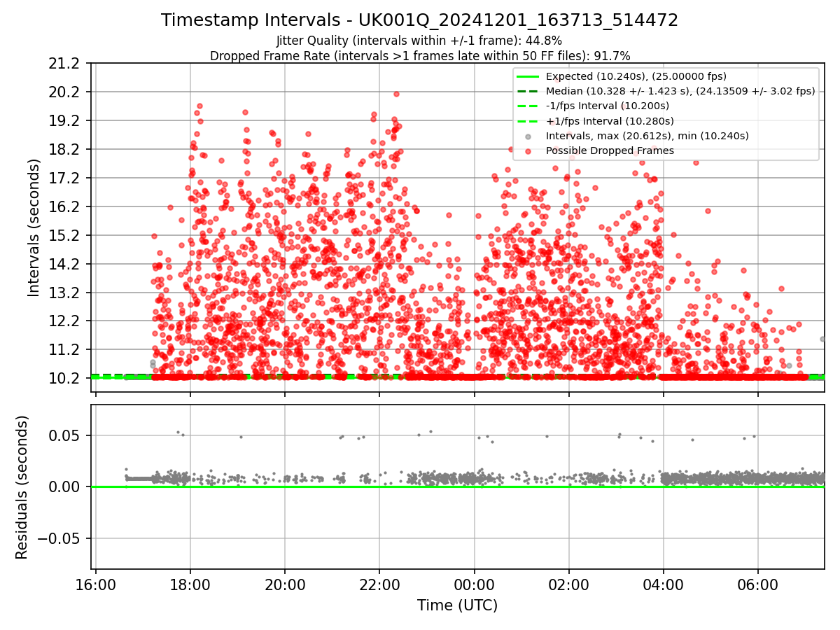Click the 15.2 y-axis tick label
840x630 pixels.
click(66, 235)
